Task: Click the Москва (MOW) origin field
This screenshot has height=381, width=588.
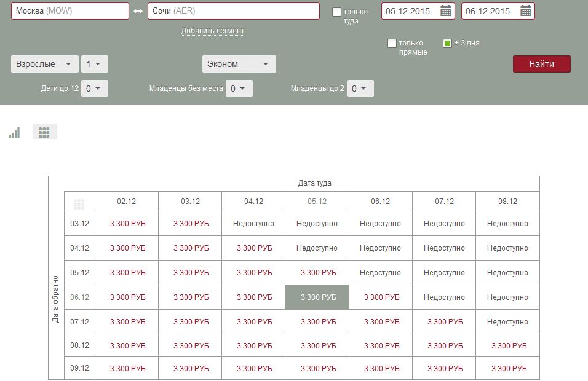Action: [70, 12]
